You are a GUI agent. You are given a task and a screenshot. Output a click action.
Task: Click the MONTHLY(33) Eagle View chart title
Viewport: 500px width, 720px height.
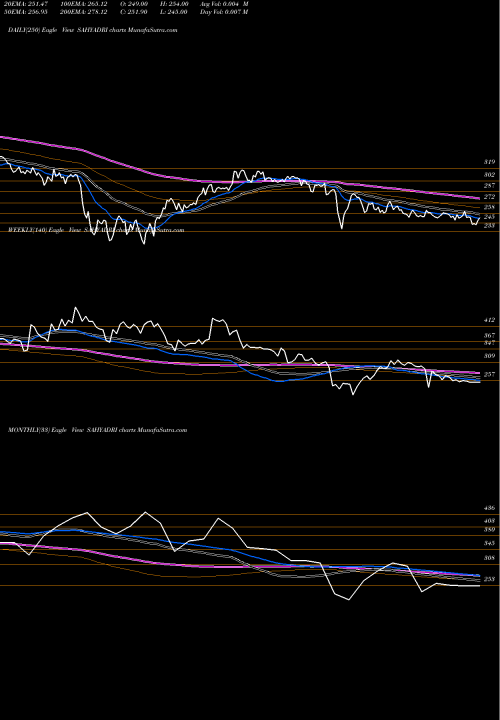(x=97, y=430)
